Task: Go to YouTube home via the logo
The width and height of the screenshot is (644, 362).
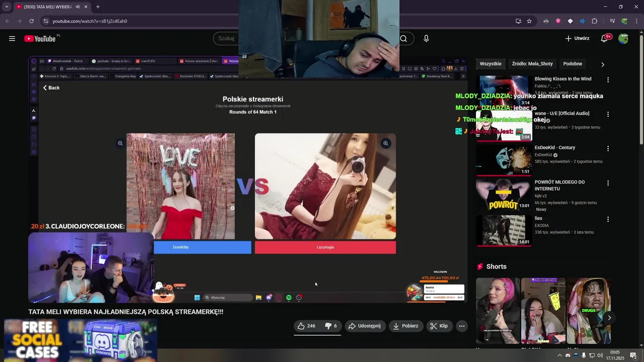Action: click(40, 39)
